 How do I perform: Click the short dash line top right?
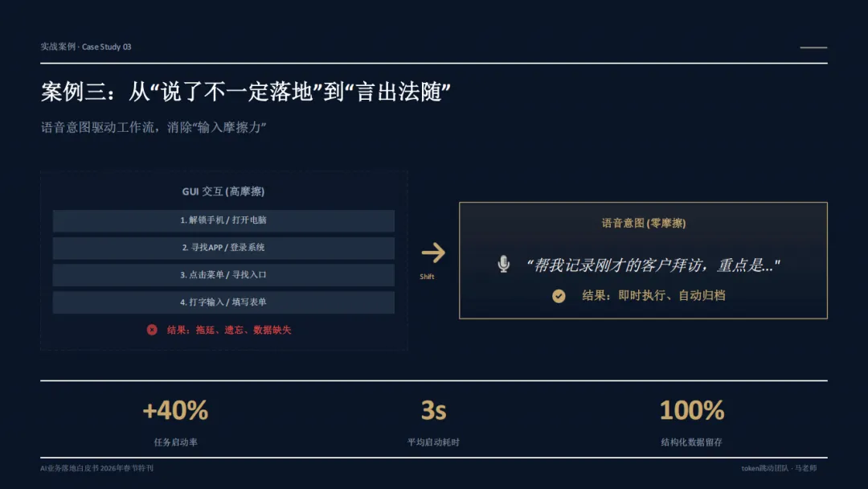click(813, 47)
